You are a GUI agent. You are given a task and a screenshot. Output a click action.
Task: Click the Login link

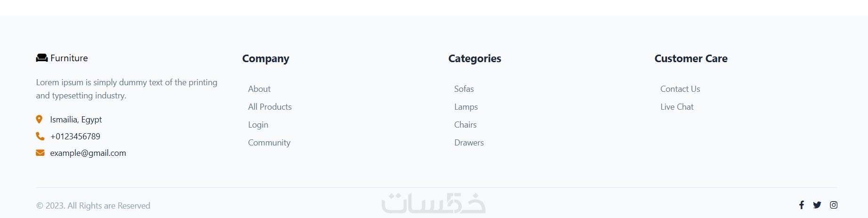coord(258,125)
